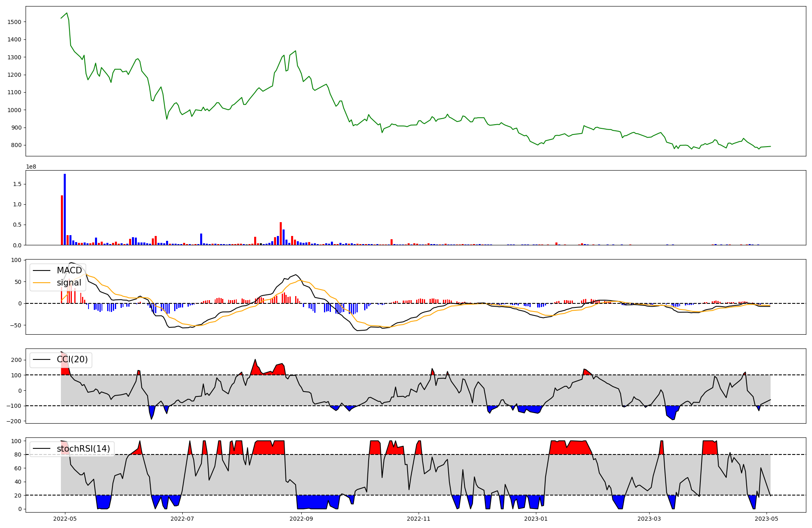Click the 1500 price axis tick label
Viewport: 812px width, 528px height.
click(x=15, y=22)
